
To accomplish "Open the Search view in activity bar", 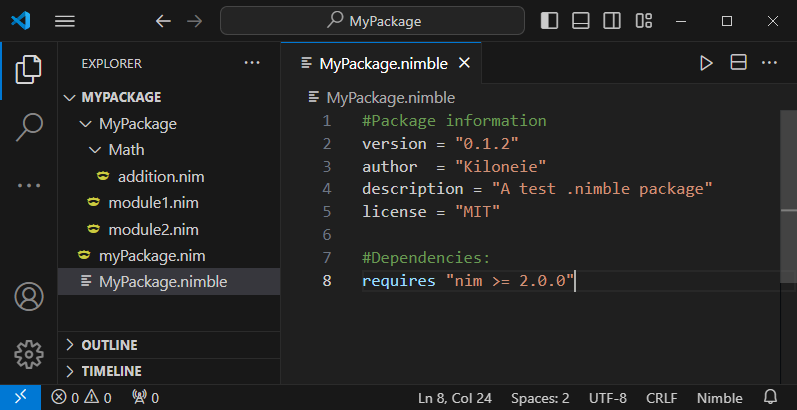I will tap(28, 127).
